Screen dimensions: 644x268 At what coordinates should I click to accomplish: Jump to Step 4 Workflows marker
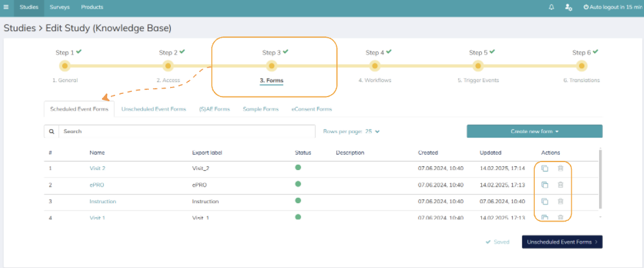[x=374, y=66]
